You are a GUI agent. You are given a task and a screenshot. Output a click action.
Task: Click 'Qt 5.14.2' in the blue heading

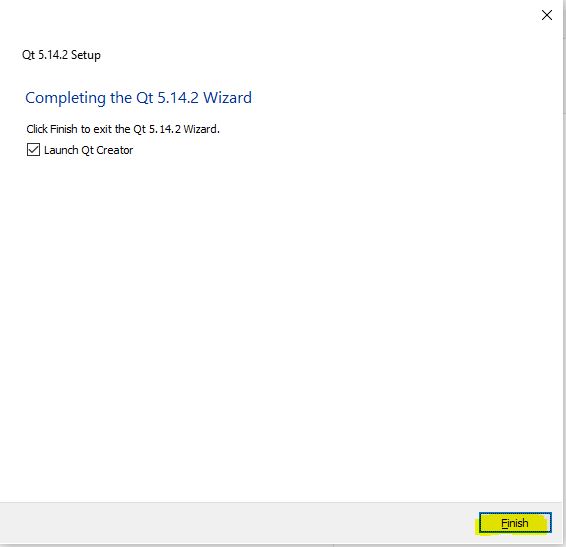[167, 98]
